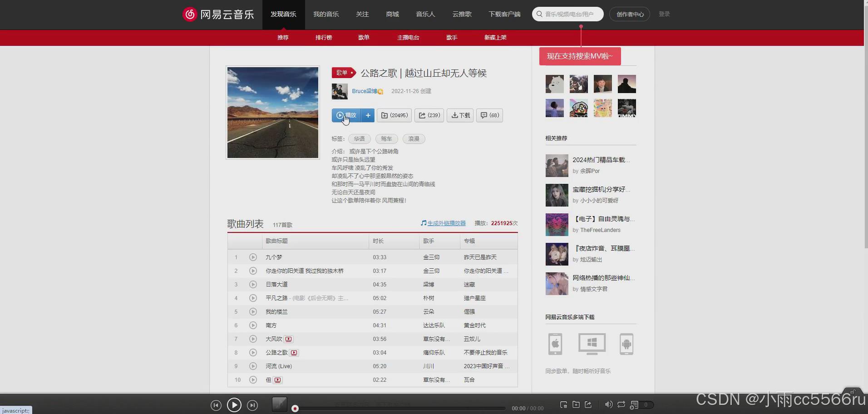Play song 公路之歌 in row 8
The height and width of the screenshot is (414, 868).
tap(253, 353)
